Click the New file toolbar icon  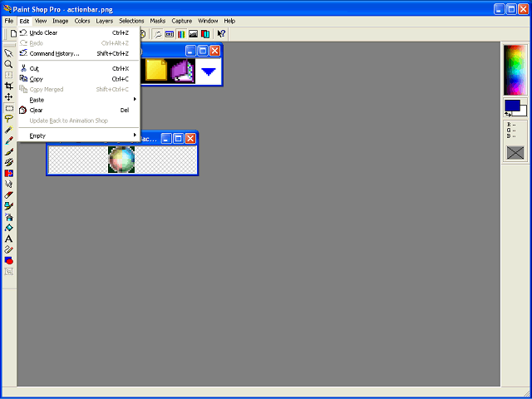[13, 34]
